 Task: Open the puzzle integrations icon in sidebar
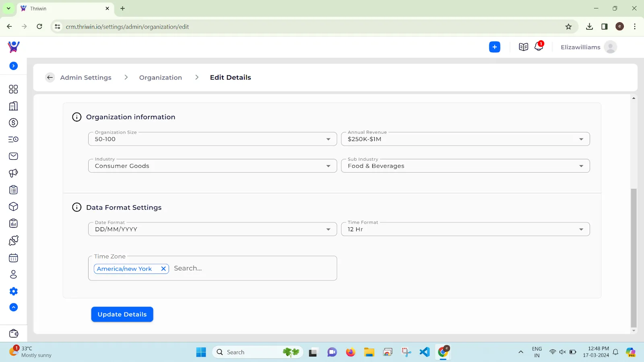tap(13, 241)
